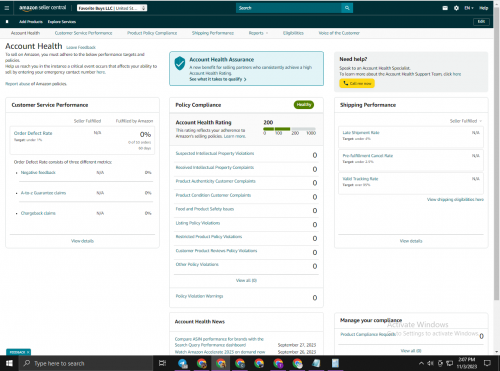Open the messages envelope icon
Viewport: 500px width, 371px height.
pos(445,8)
